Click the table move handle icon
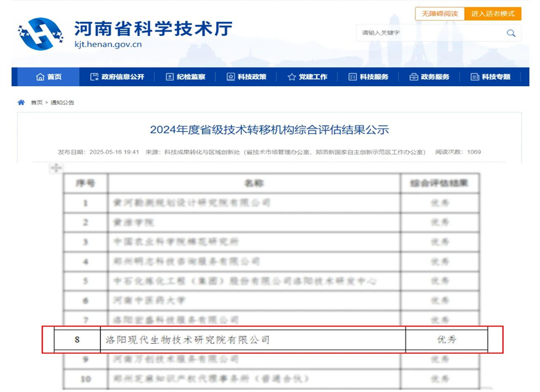This screenshot has height=392, width=540. click(x=56, y=168)
